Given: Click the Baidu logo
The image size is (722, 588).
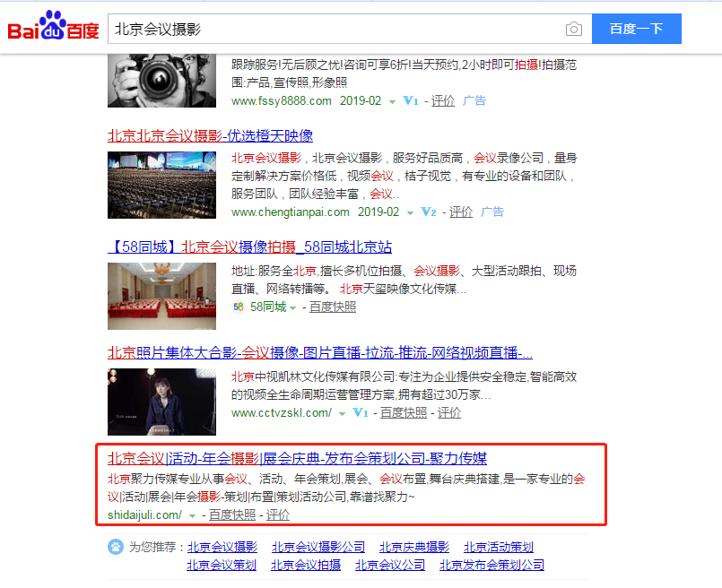Looking at the screenshot, I should coord(54,26).
